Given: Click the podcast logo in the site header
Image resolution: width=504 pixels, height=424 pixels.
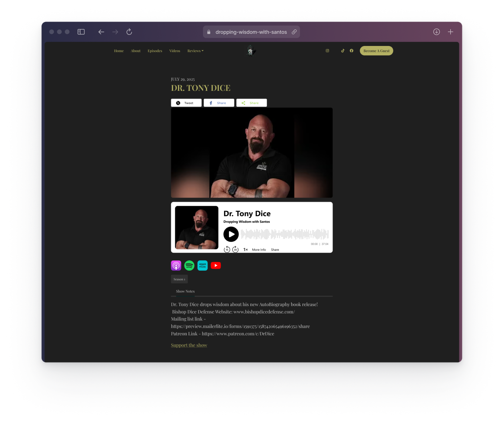Looking at the screenshot, I should tap(251, 51).
